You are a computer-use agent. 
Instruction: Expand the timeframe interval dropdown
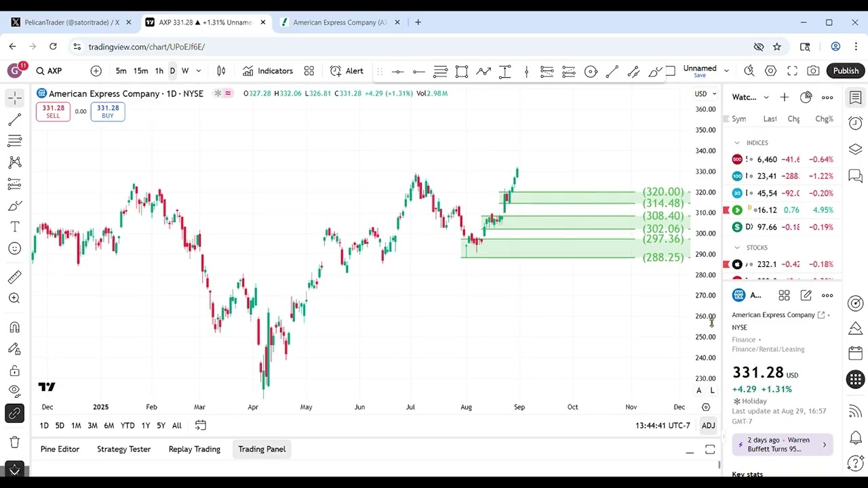point(197,70)
